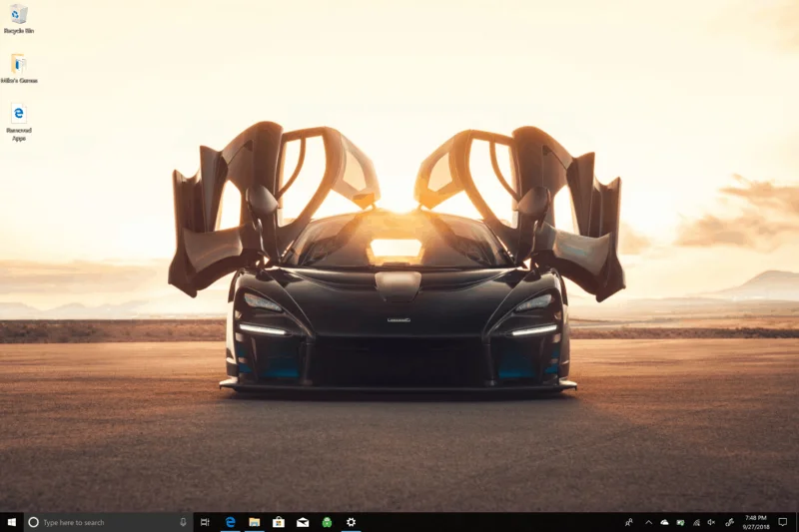Click the muted volume speaker icon
The height and width of the screenshot is (532, 799).
712,522
